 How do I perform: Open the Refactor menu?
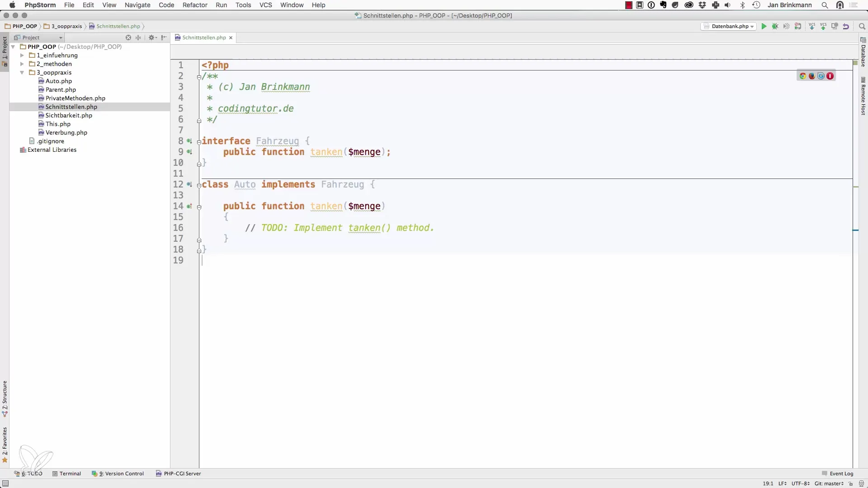tap(195, 5)
